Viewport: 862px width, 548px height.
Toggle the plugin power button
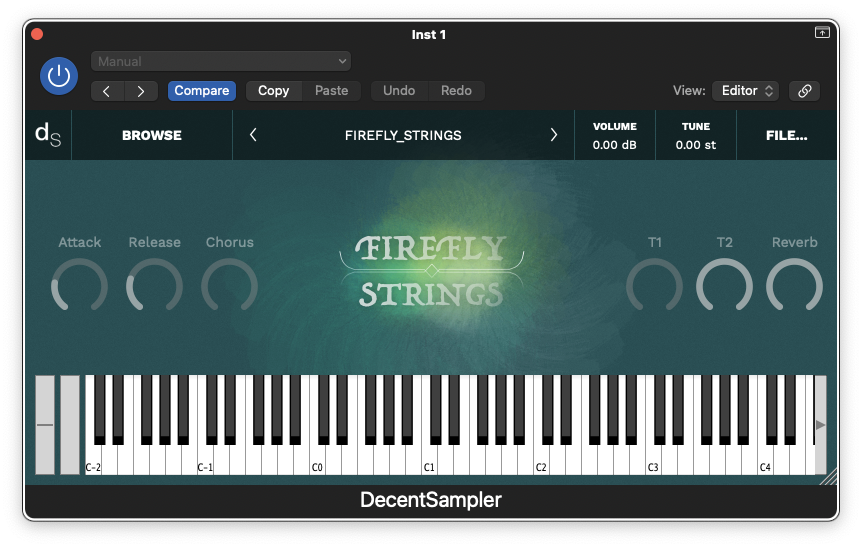click(59, 76)
